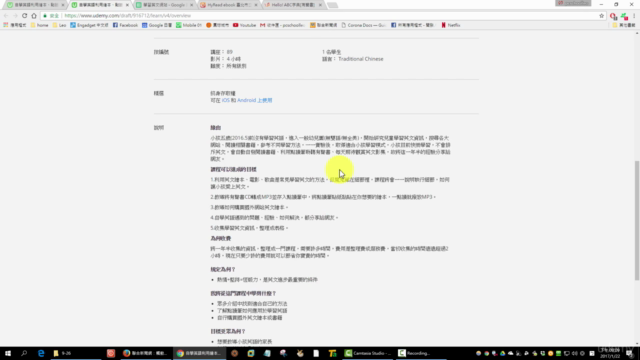Open the Google bookmark in bookmarks bar

coord(157,25)
